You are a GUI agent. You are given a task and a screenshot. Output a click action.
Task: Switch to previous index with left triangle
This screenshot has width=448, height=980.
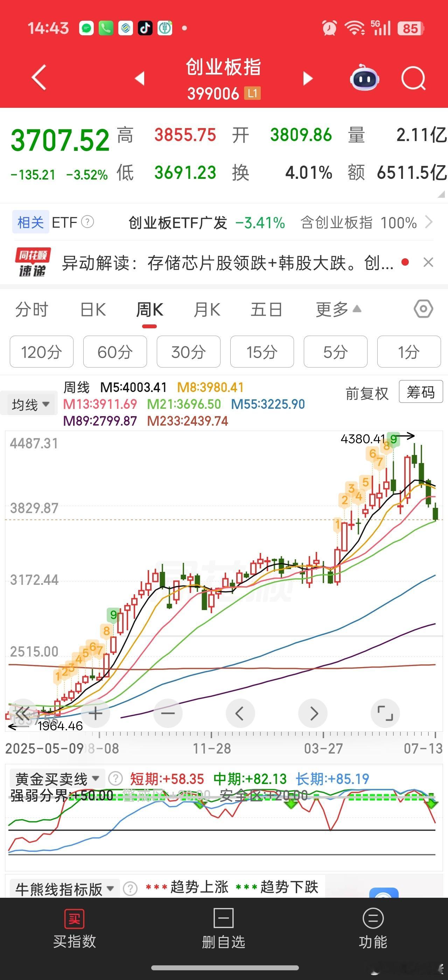click(x=140, y=78)
